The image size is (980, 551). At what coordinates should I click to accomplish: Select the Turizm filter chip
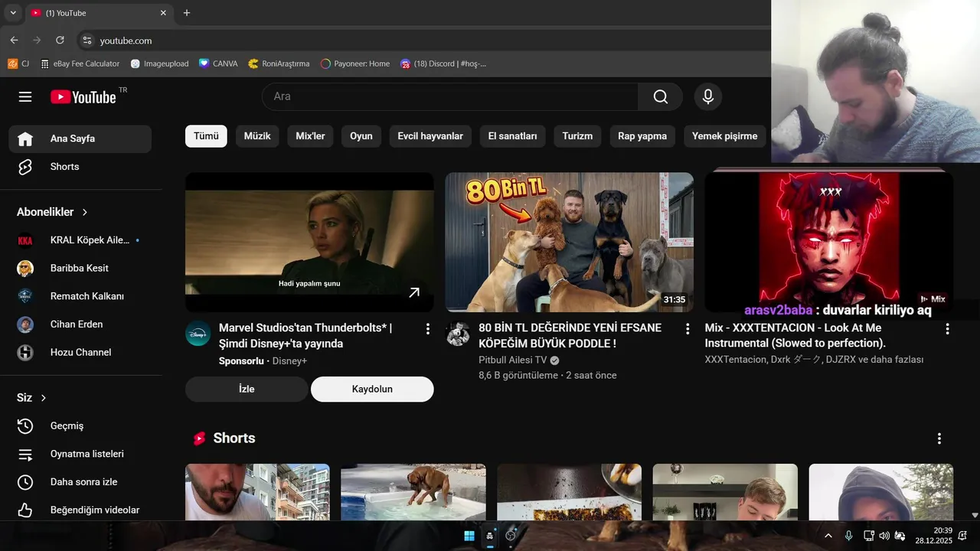tap(577, 136)
